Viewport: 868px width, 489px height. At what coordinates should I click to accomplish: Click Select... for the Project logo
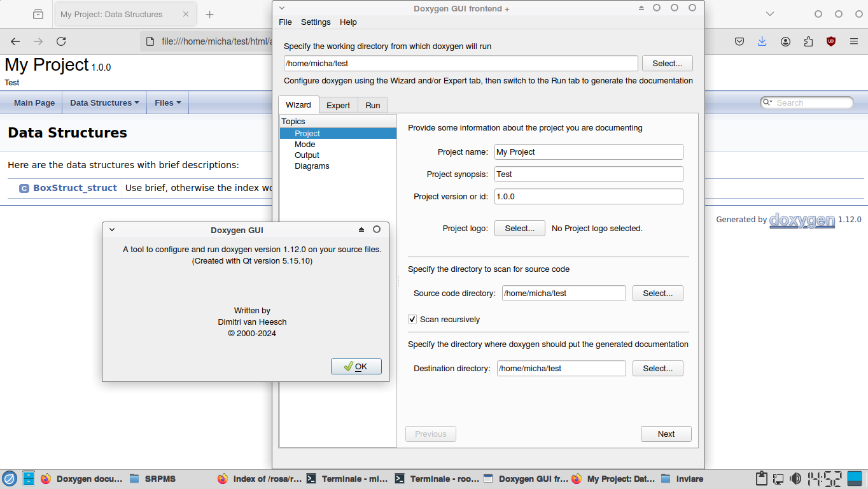pyautogui.click(x=520, y=229)
